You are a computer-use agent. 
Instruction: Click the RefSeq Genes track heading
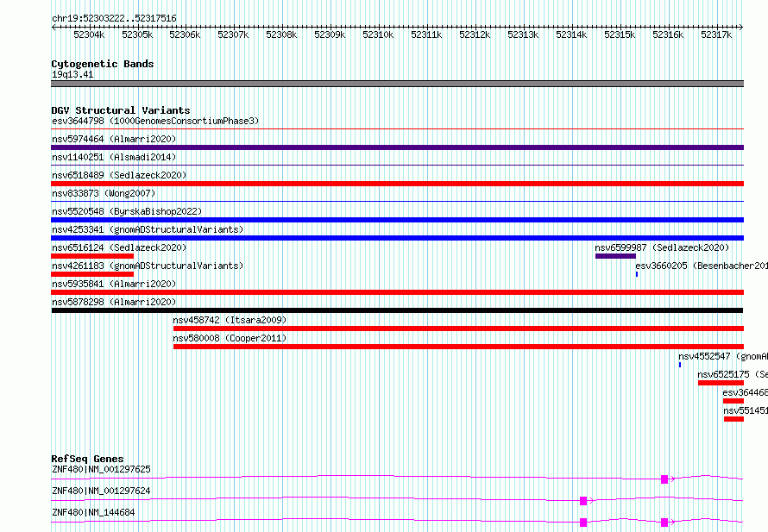coord(88,459)
